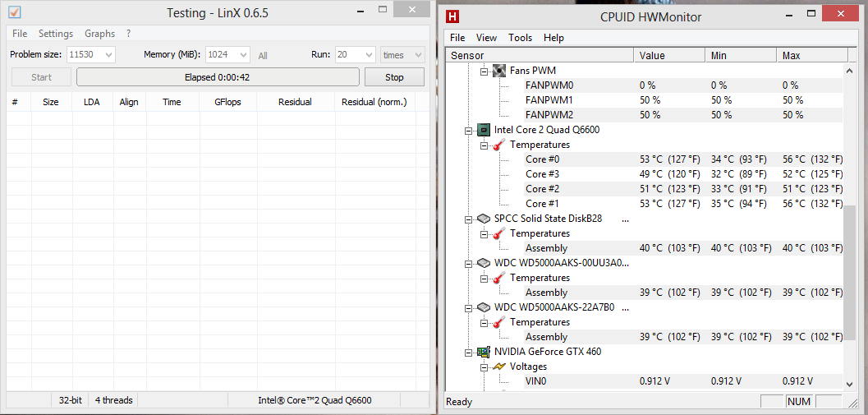Select the FANPWM2 row
The image size is (868, 415).
click(683, 115)
